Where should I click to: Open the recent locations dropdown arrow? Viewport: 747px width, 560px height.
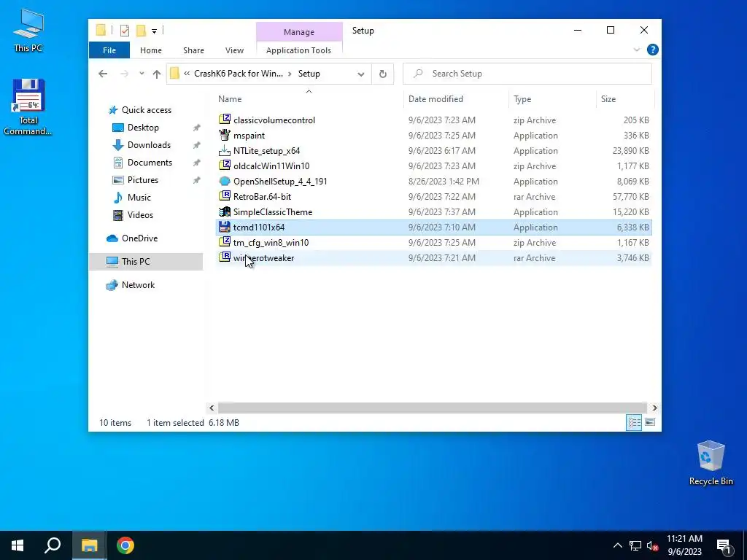pos(142,74)
